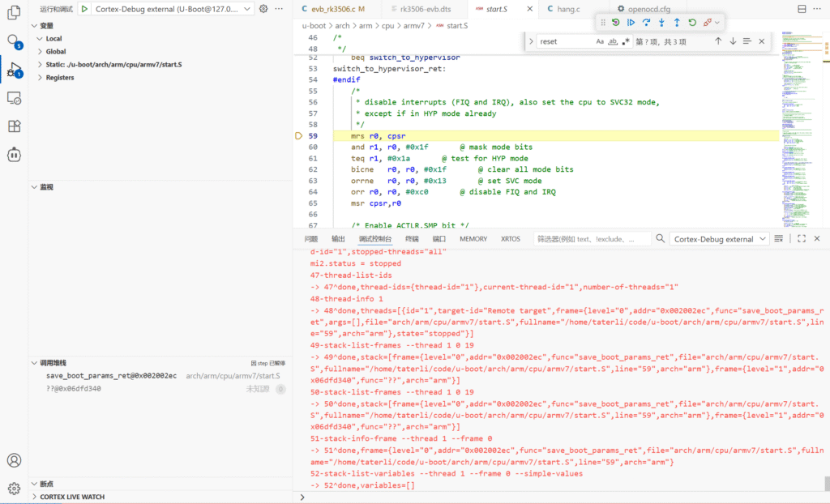Screen dimensions: 830x504
Task: Go to next find match arrow
Action: tap(733, 41)
